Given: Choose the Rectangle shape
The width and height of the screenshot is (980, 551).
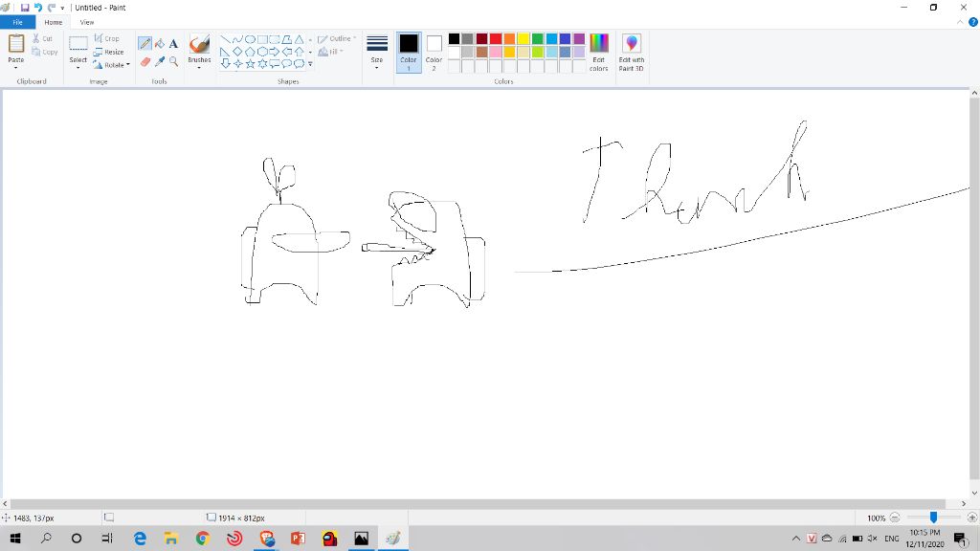Looking at the screenshot, I should (262, 39).
